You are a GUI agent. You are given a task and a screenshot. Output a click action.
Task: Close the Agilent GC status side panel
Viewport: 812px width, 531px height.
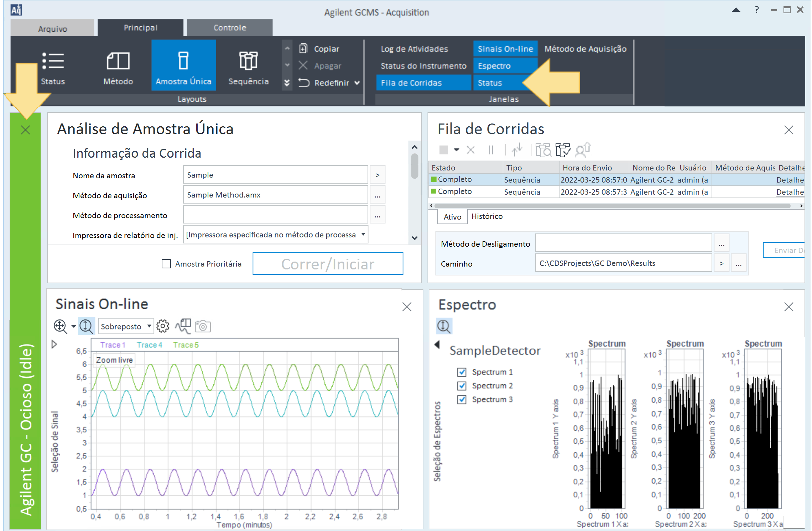(25, 130)
